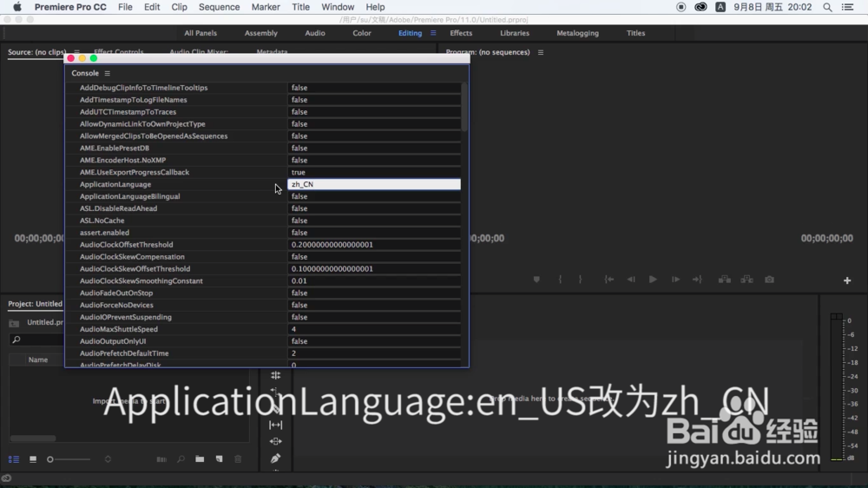
Task: Open the macOS Notification Center icon
Action: (x=847, y=7)
